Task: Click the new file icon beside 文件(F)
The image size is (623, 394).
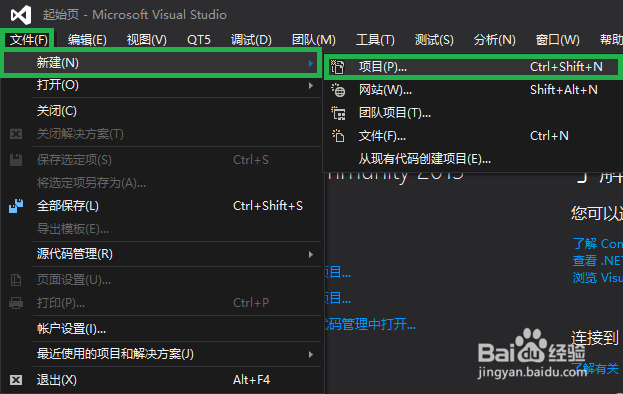Action: pyautogui.click(x=338, y=136)
